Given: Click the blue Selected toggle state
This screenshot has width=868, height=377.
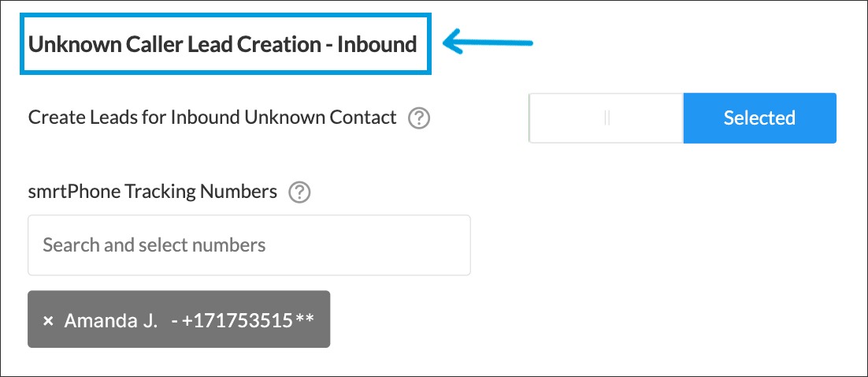Looking at the screenshot, I should click(x=759, y=118).
